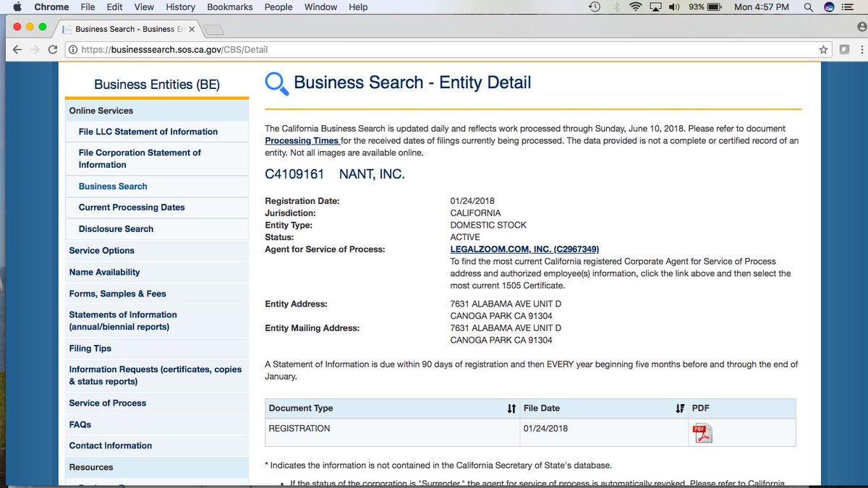Open the Help menu

pyautogui.click(x=358, y=7)
